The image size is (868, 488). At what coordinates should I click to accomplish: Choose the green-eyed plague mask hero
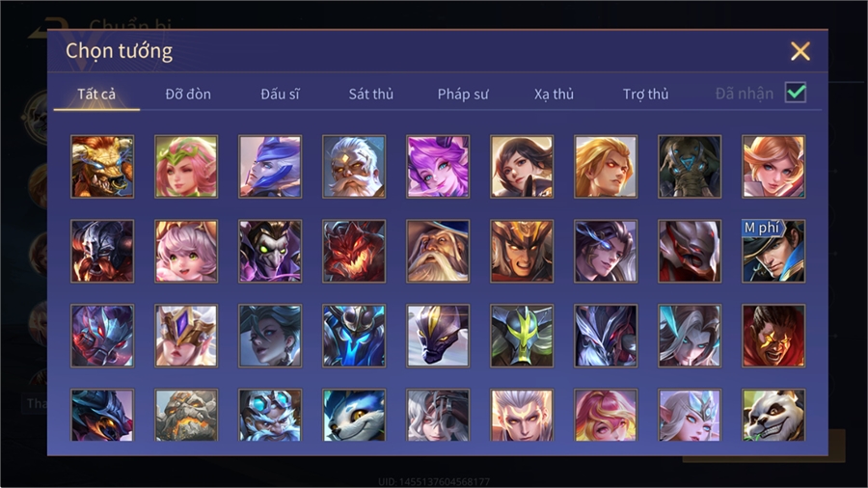pyautogui.click(x=270, y=251)
